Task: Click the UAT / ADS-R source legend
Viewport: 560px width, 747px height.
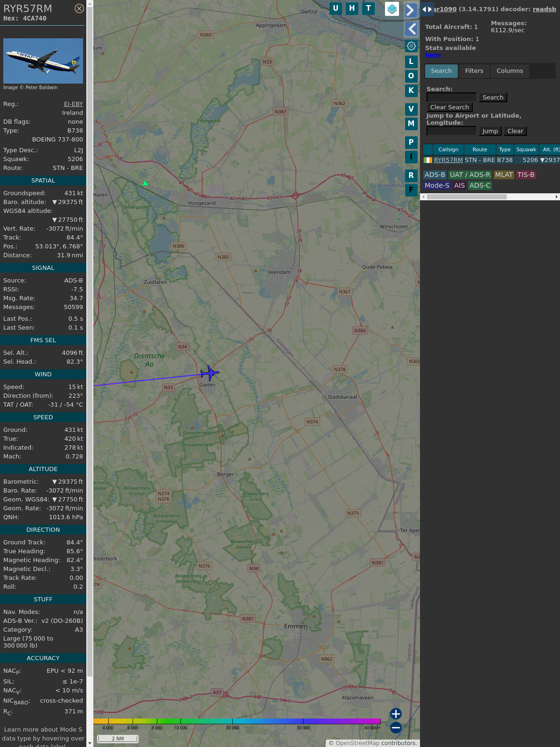Action: click(470, 175)
